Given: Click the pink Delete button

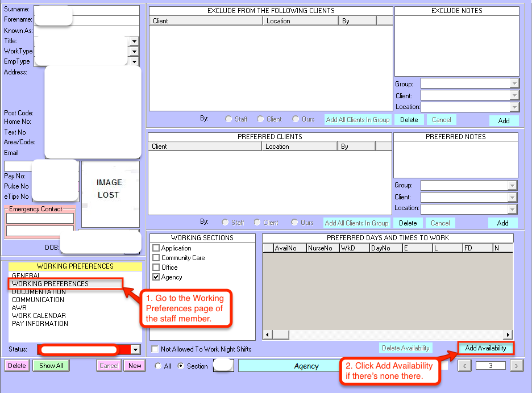Looking at the screenshot, I should (x=16, y=366).
